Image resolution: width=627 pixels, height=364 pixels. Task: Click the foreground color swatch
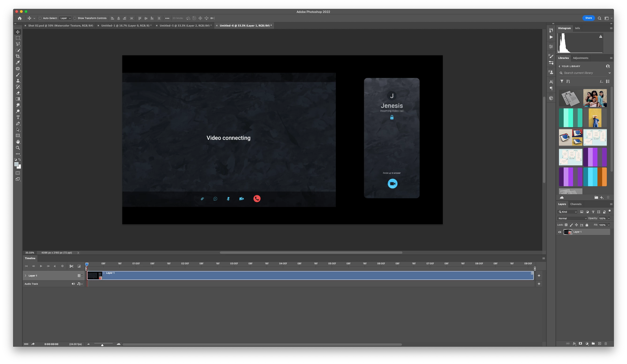(x=16, y=164)
